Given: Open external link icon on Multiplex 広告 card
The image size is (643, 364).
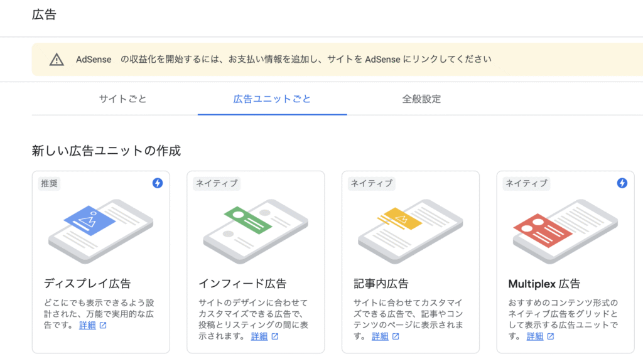Looking at the screenshot, I should click(x=551, y=336).
